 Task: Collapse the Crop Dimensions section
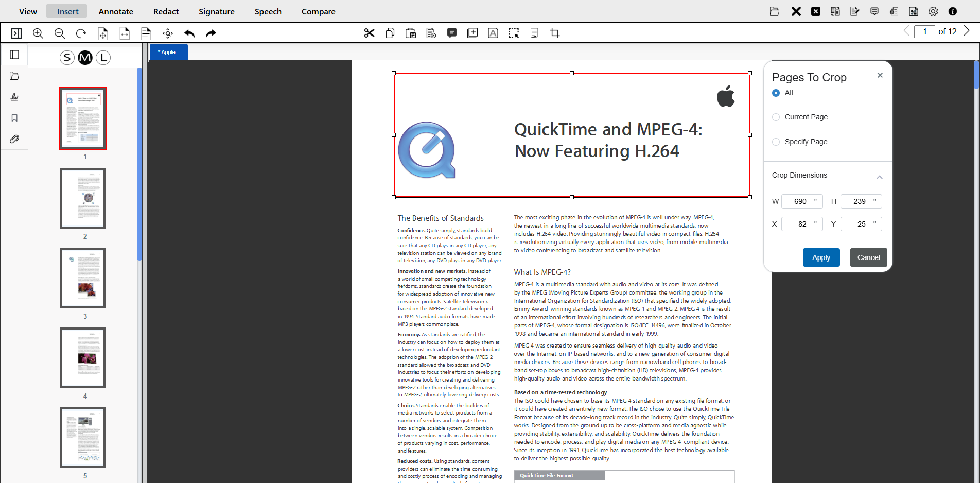879,177
